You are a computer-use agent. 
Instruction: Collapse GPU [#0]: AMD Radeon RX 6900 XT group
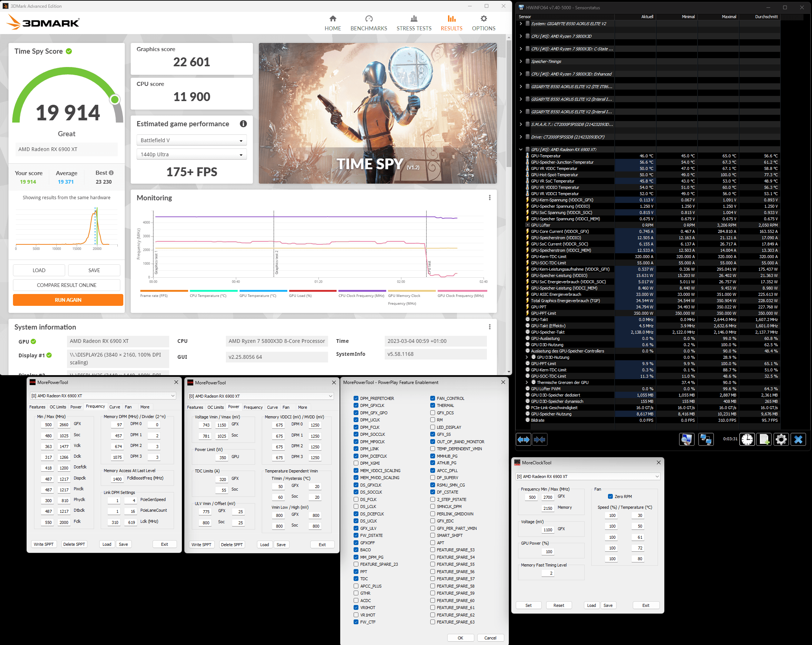tap(521, 150)
